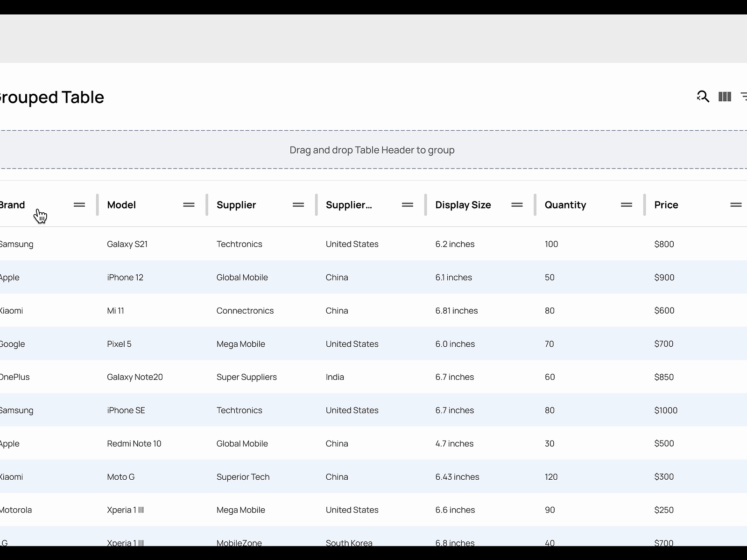This screenshot has height=560, width=747.
Task: Open the column chooser icon
Action: pos(725,97)
